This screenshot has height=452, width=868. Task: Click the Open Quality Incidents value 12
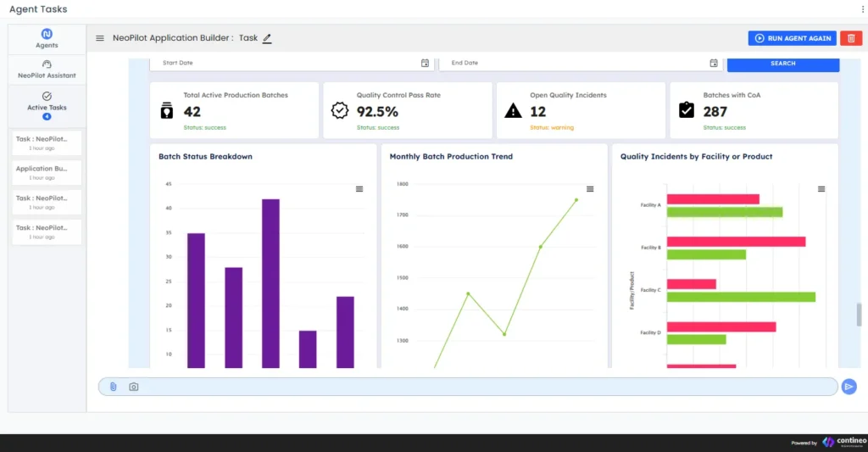538,111
